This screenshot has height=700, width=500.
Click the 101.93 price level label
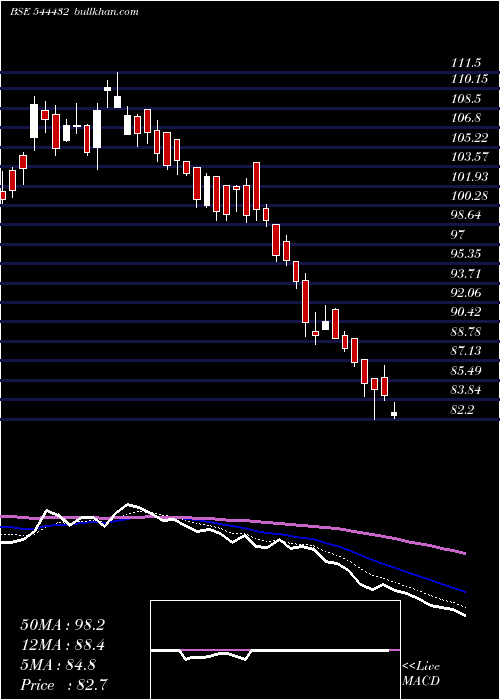[x=469, y=176]
